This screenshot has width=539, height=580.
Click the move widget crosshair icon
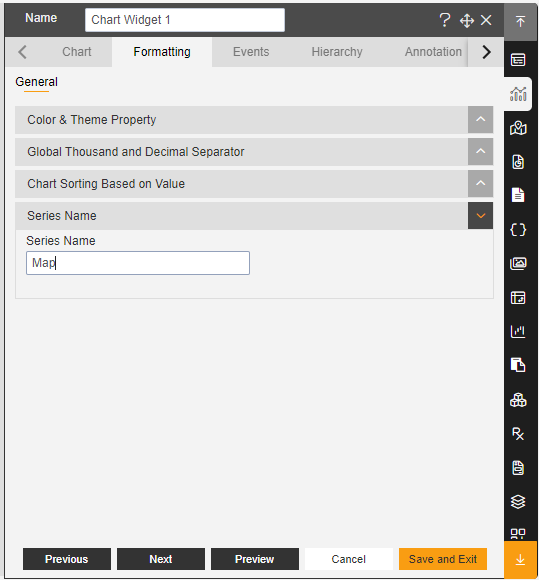point(467,20)
